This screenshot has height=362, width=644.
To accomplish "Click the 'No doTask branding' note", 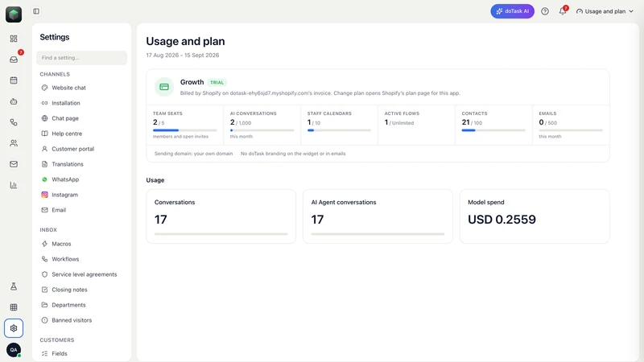I will point(293,154).
